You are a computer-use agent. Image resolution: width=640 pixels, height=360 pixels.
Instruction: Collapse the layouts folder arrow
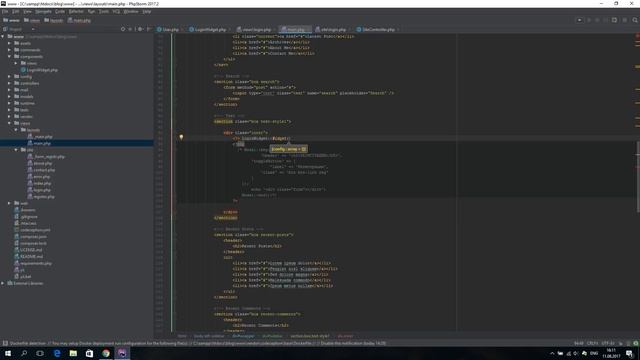coord(16,130)
